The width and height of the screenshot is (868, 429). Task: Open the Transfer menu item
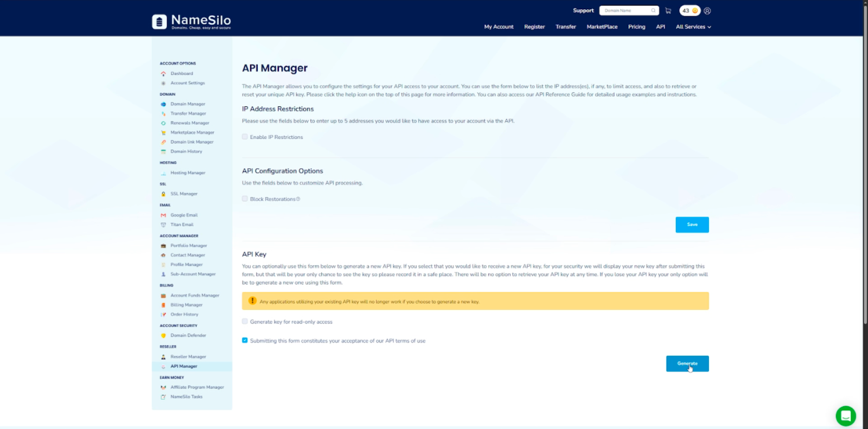[x=566, y=27]
